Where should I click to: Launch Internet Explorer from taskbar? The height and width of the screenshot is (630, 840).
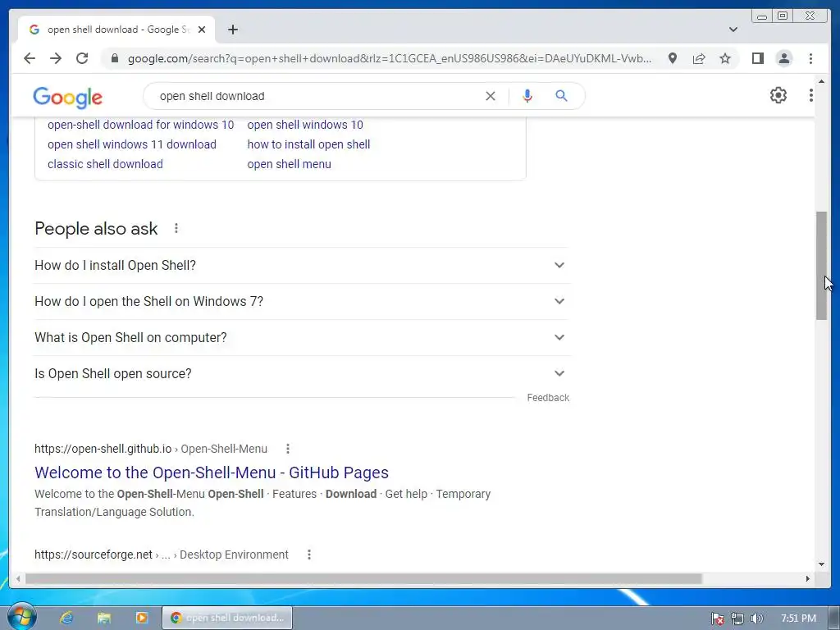click(66, 618)
